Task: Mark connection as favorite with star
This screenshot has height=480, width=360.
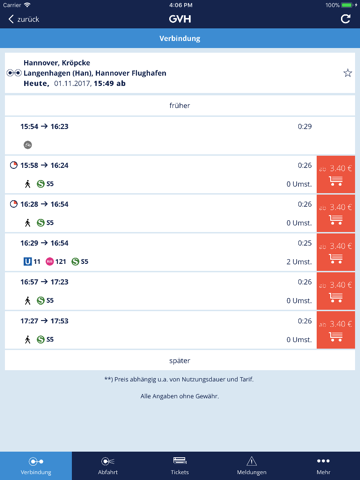Action: pyautogui.click(x=348, y=73)
